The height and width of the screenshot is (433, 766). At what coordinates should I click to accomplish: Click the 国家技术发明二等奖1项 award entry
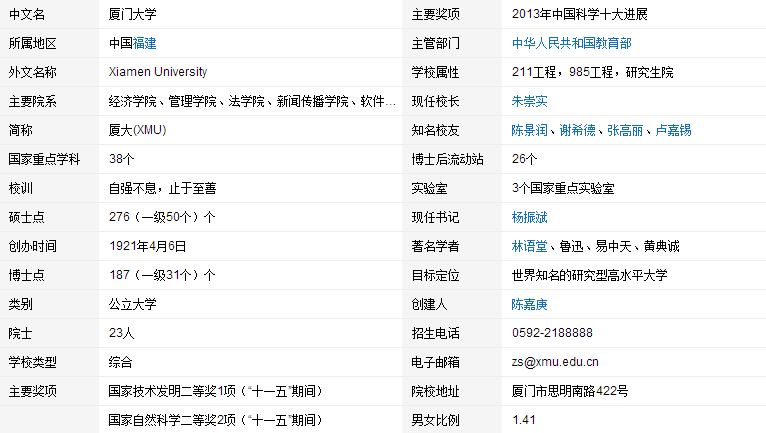(x=215, y=391)
